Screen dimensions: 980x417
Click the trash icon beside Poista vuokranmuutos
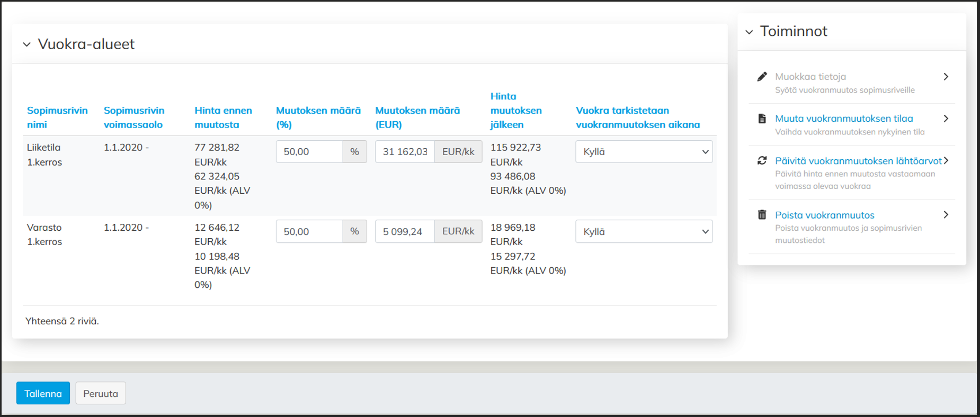(x=762, y=215)
